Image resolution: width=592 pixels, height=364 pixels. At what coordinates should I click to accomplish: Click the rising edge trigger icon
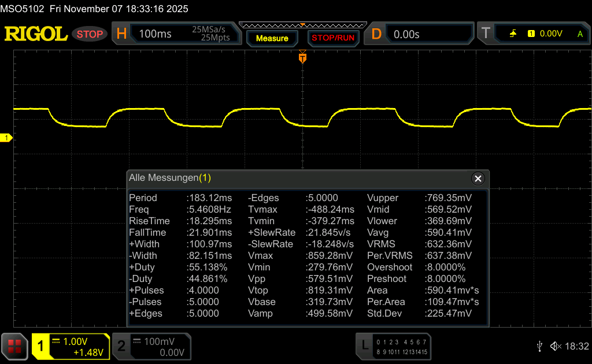[513, 34]
